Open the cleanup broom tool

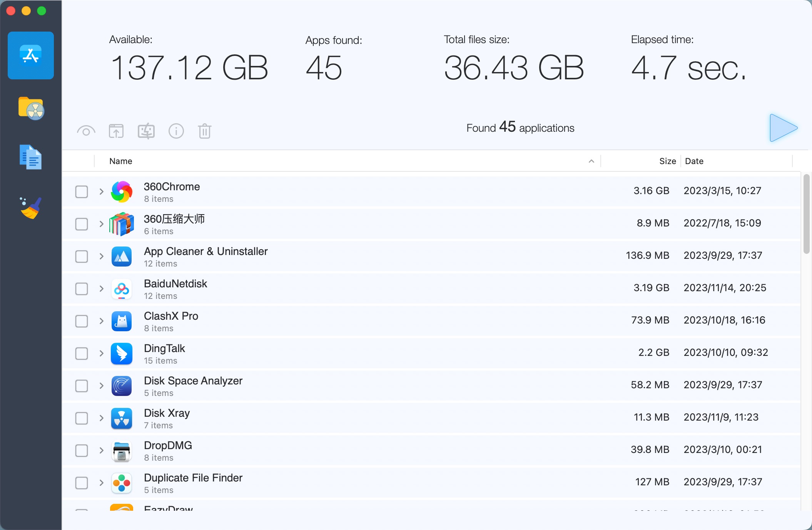[x=31, y=208]
